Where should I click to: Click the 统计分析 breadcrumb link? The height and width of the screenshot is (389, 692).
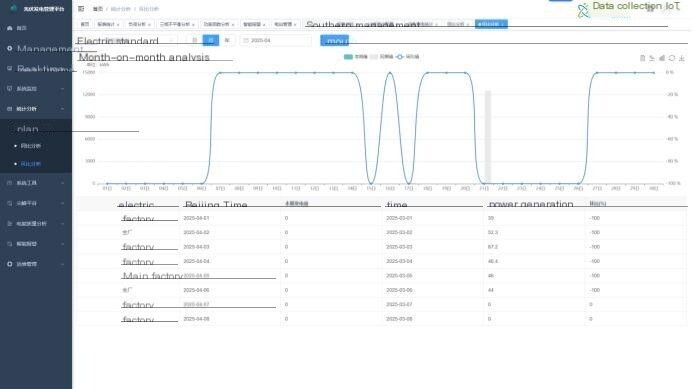click(120, 9)
